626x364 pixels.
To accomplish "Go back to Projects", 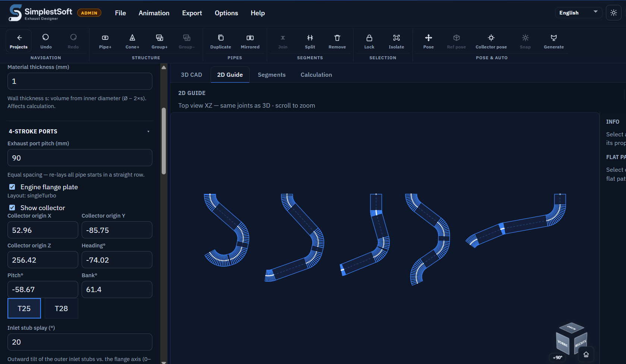I will tap(19, 41).
